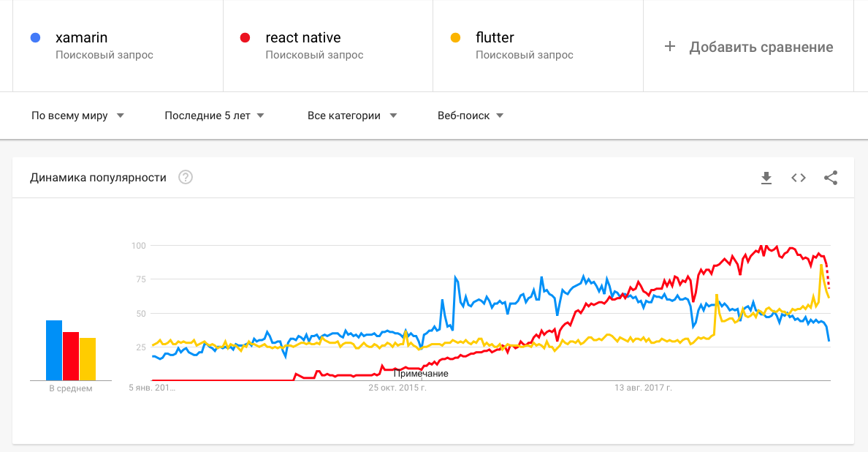This screenshot has width=868, height=452.
Task: Click the yellow flutter average bar
Action: click(88, 359)
